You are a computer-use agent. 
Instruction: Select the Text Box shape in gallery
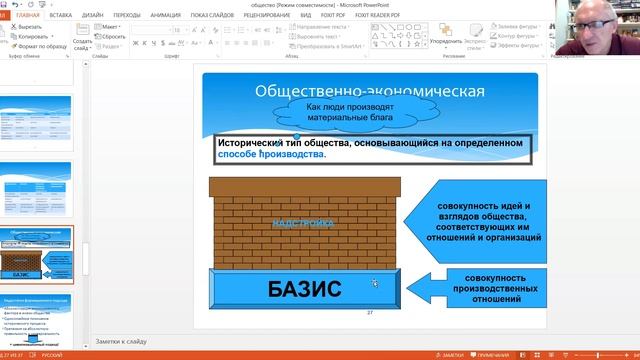point(375,27)
